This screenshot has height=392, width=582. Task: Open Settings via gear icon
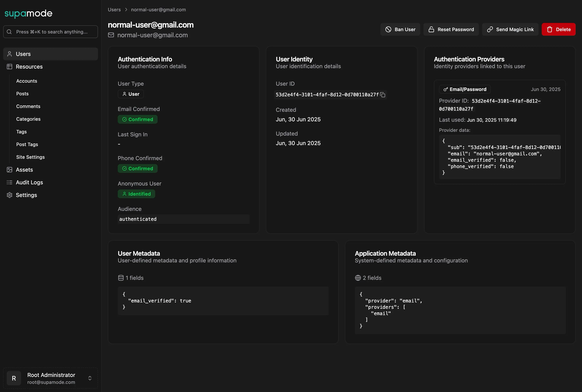[x=10, y=195]
